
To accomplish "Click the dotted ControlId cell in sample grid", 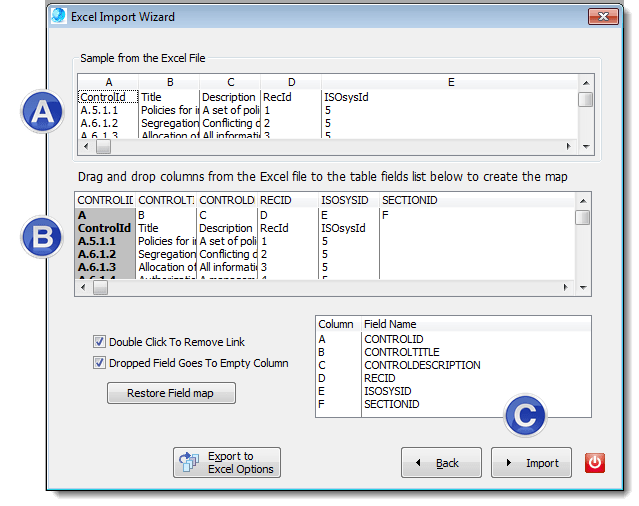I will (x=108, y=97).
